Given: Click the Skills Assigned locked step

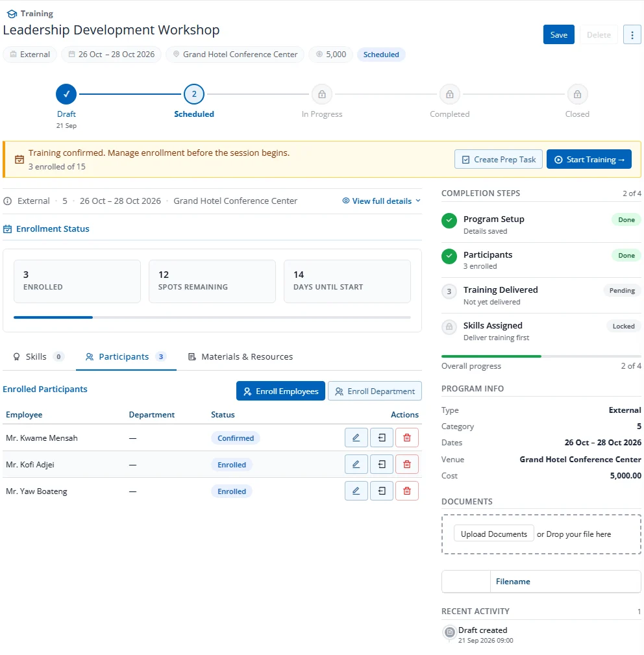Looking at the screenshot, I should 541,331.
